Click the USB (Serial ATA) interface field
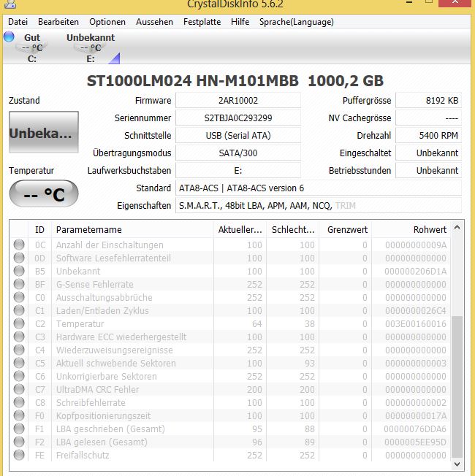Screen dimensions: 475x476 [x=238, y=135]
